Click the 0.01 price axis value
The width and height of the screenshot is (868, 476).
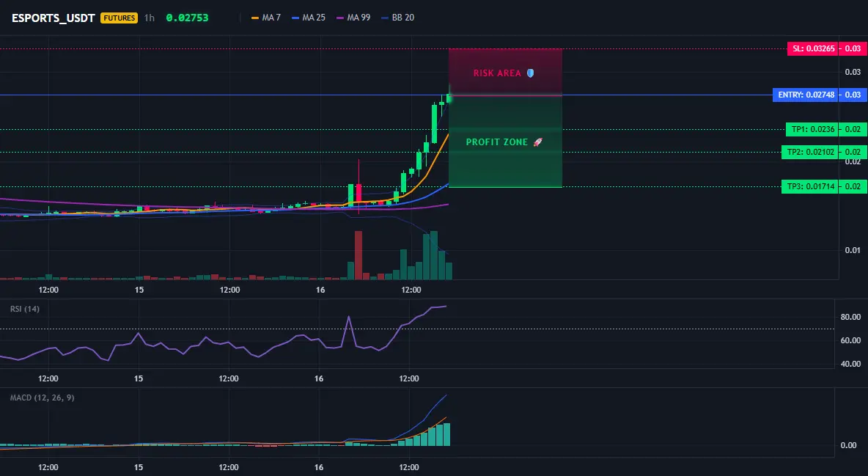(x=853, y=250)
